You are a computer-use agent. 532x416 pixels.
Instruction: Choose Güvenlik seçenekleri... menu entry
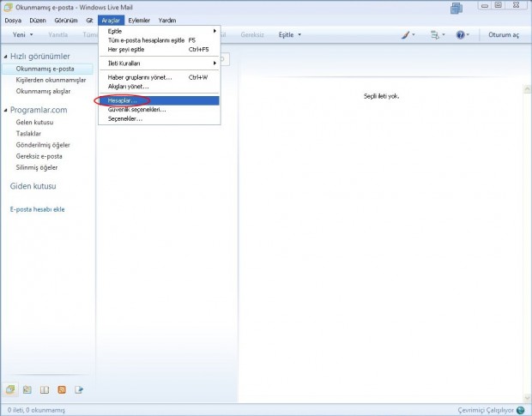pyautogui.click(x=160, y=110)
